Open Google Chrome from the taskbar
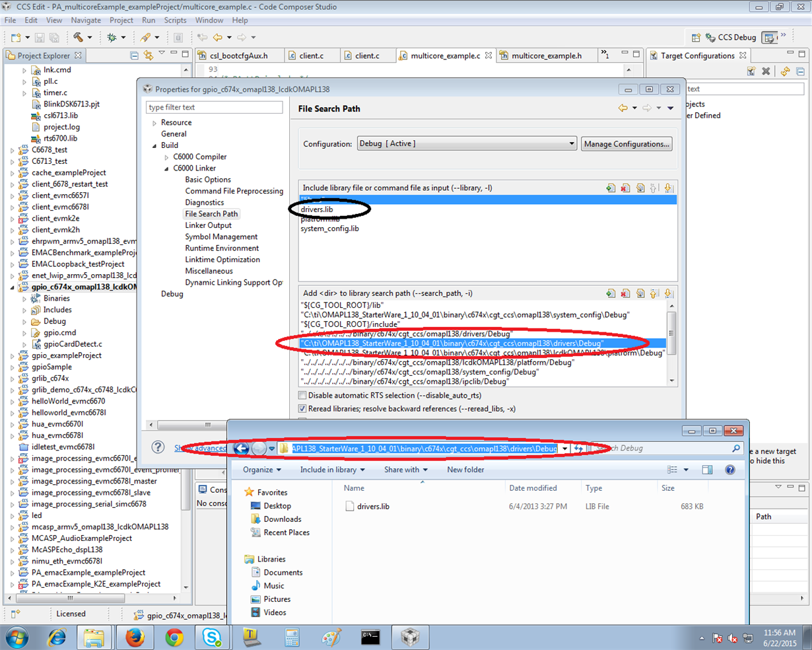This screenshot has height=650, width=812. point(174,637)
